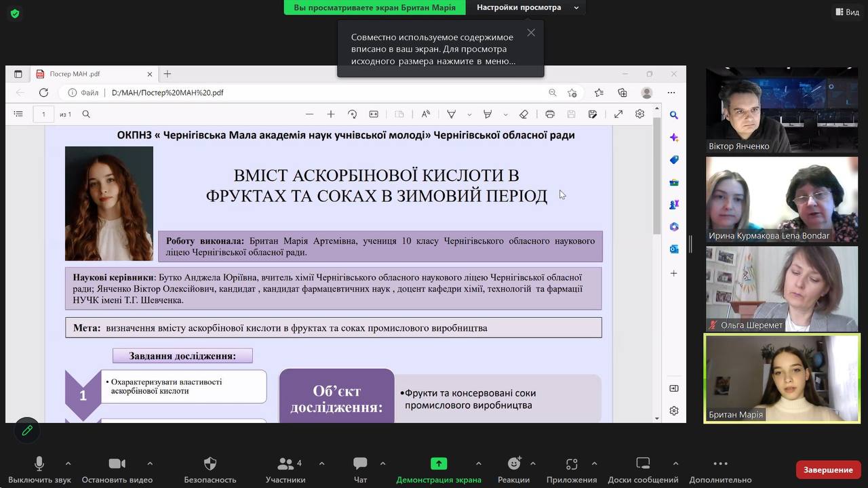Fit PDF page to width
The image size is (868, 488).
coord(374,114)
